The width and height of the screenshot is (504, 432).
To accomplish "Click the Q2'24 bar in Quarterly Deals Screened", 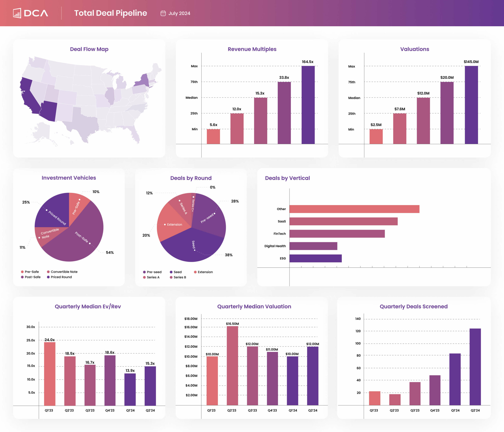I will coord(475,367).
